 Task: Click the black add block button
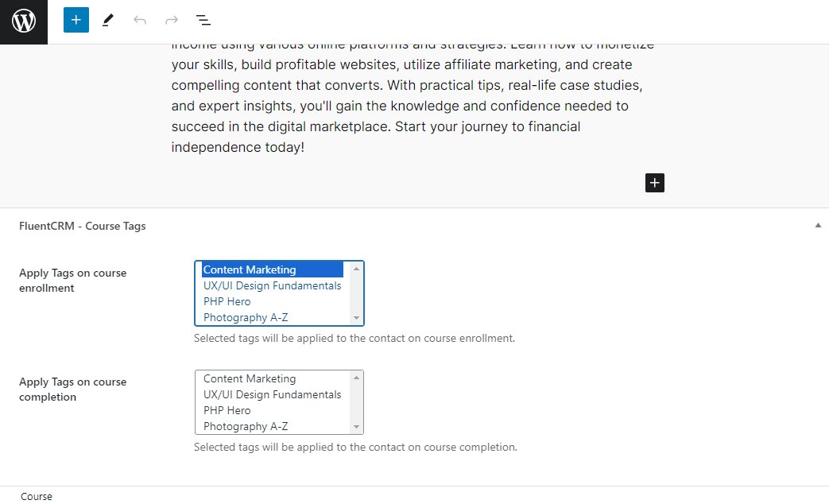coord(655,183)
